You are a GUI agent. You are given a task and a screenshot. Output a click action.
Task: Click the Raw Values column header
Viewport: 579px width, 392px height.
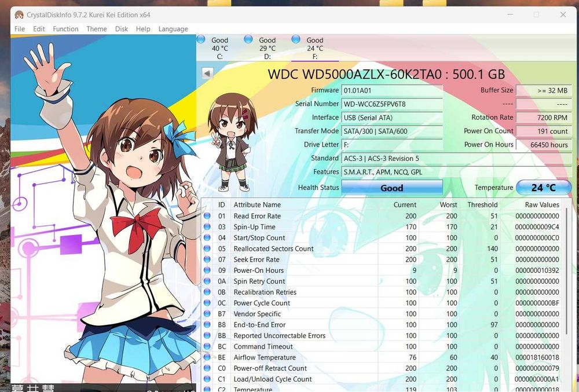tap(542, 205)
